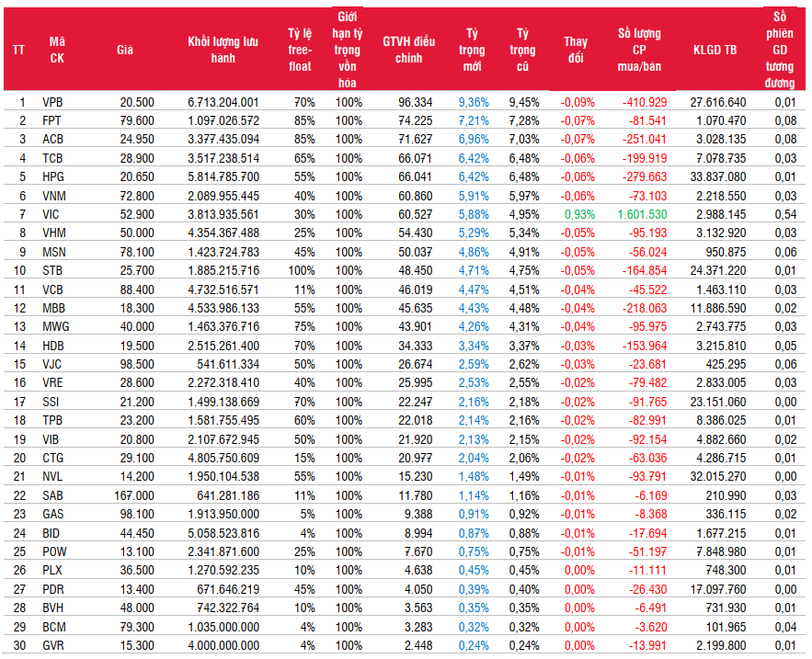
Task: Click the HPG stock code
Action: click(x=52, y=177)
